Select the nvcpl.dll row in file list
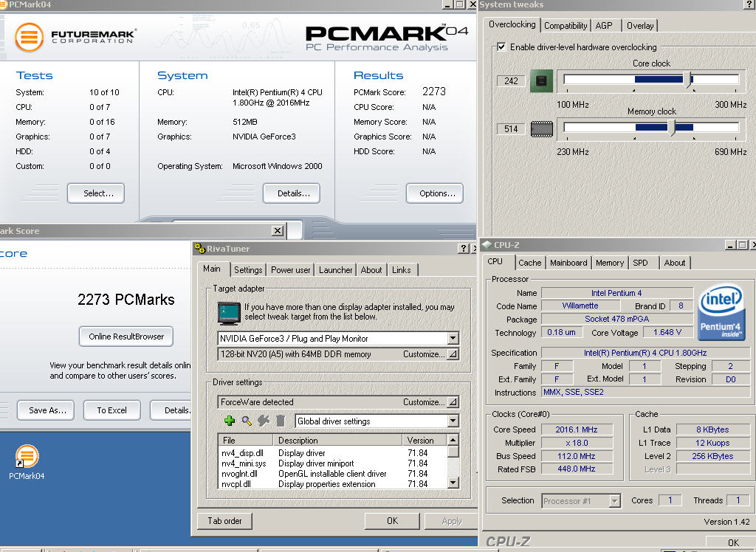Image resolution: width=756 pixels, height=552 pixels. [333, 483]
